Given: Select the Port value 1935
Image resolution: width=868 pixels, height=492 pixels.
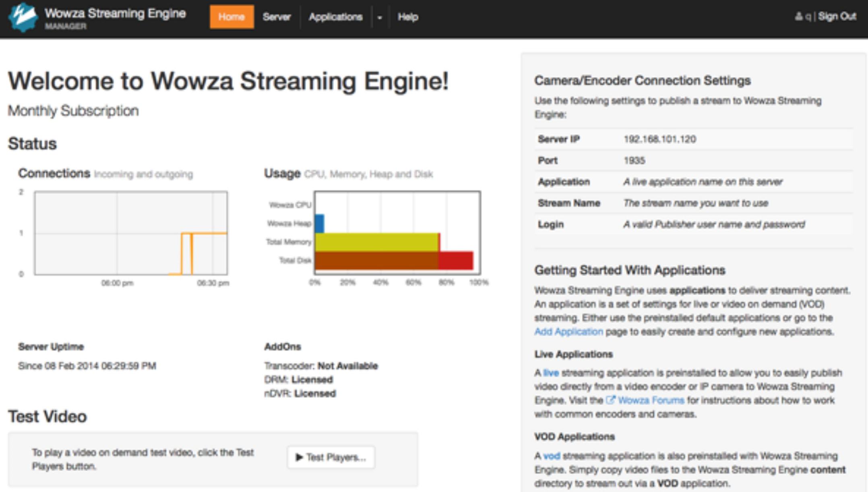Looking at the screenshot, I should (634, 161).
